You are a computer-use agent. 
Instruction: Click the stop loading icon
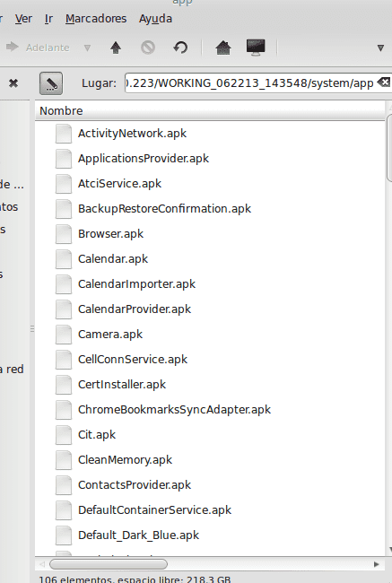click(148, 48)
